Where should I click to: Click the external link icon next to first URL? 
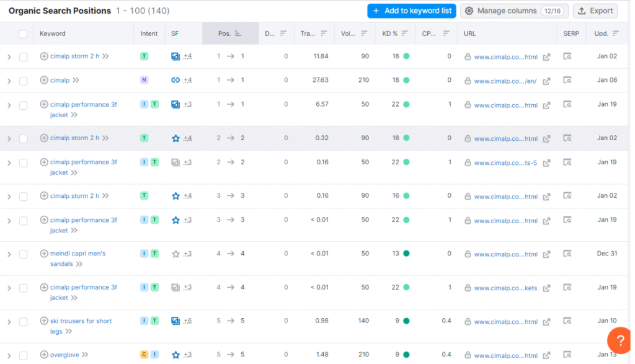point(546,56)
